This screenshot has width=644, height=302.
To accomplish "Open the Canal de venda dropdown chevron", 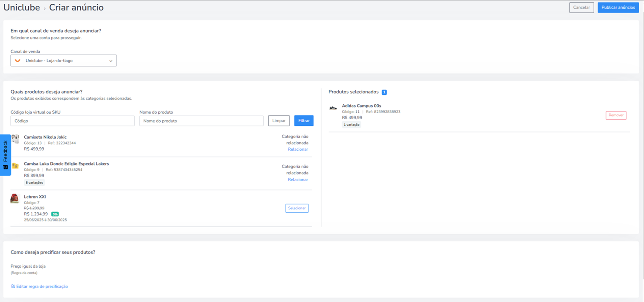I will point(111,61).
